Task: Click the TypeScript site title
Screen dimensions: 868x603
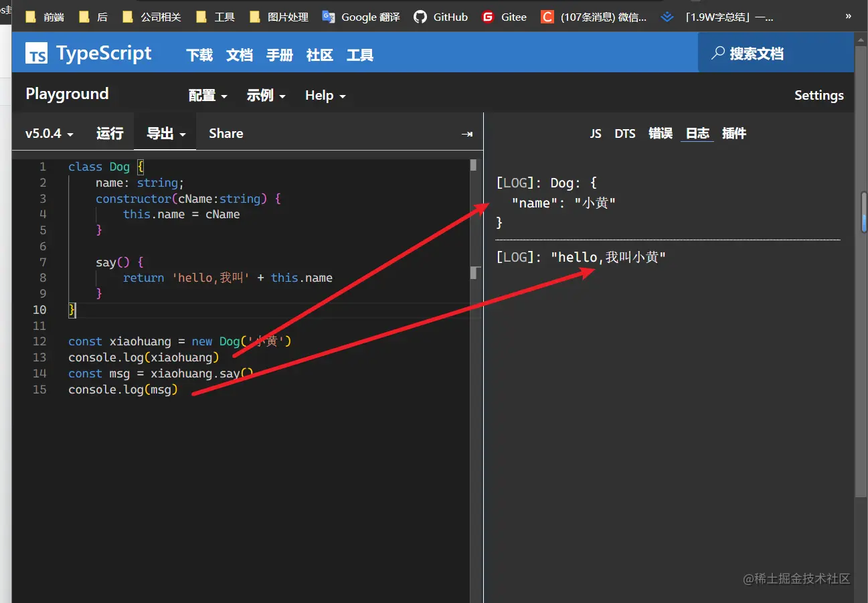Action: (x=104, y=54)
